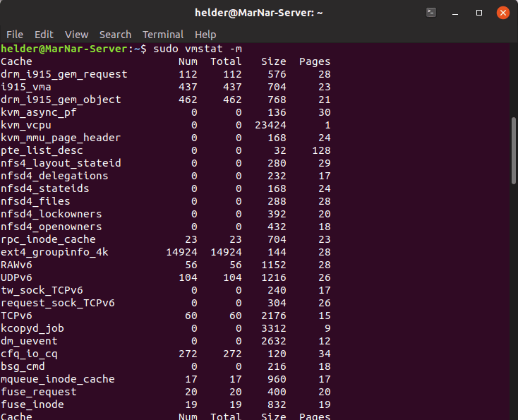Image resolution: width=518 pixels, height=420 pixels.
Task: Click kvm_mmu_page_header entry
Action: point(61,138)
